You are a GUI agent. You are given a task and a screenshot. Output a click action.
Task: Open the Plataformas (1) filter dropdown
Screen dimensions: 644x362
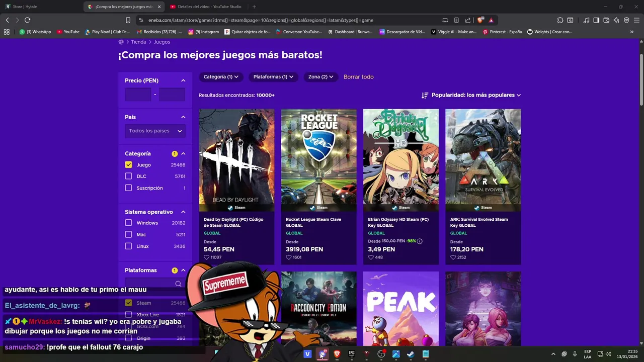pyautogui.click(x=273, y=77)
